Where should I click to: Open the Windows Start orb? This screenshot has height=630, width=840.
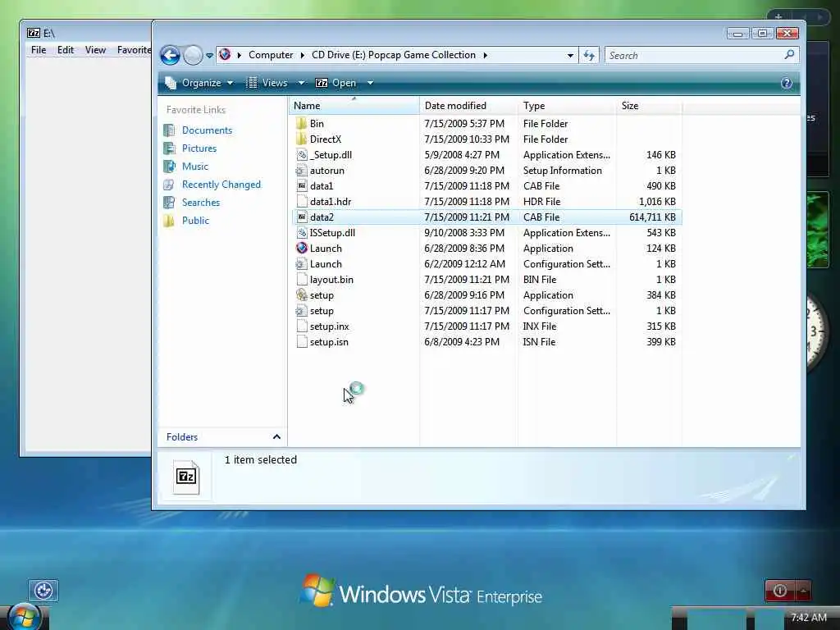coord(23,617)
